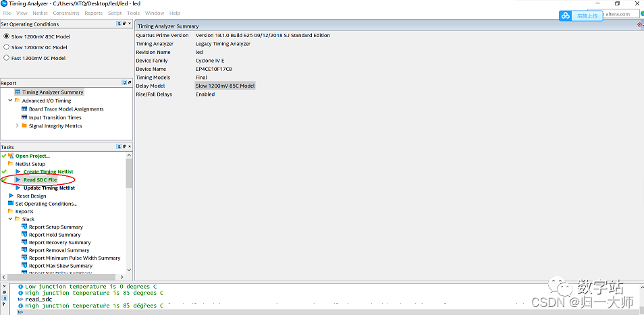Click the Report Setup Summary icon
Image resolution: width=644 pixels, height=315 pixels.
pyautogui.click(x=24, y=227)
